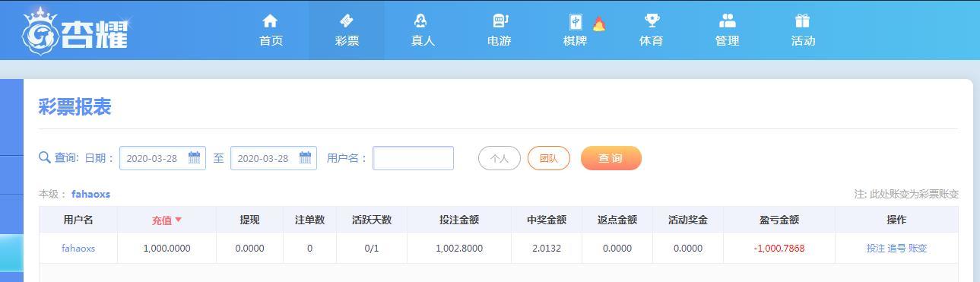Select the 团队 filter option

click(x=548, y=158)
